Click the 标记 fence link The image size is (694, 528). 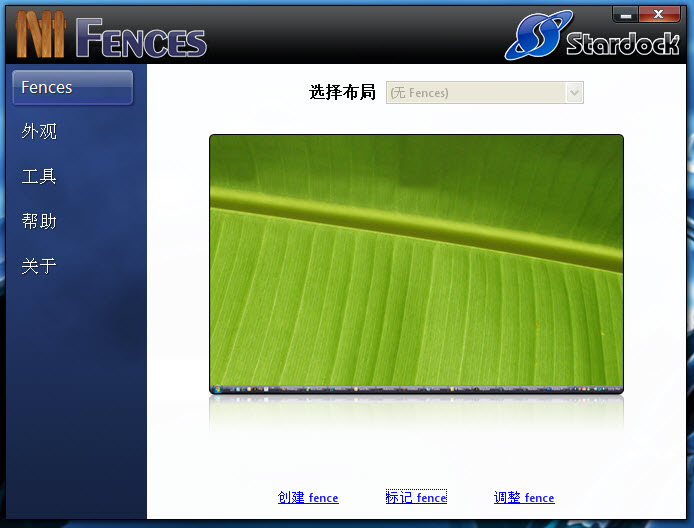tap(416, 498)
